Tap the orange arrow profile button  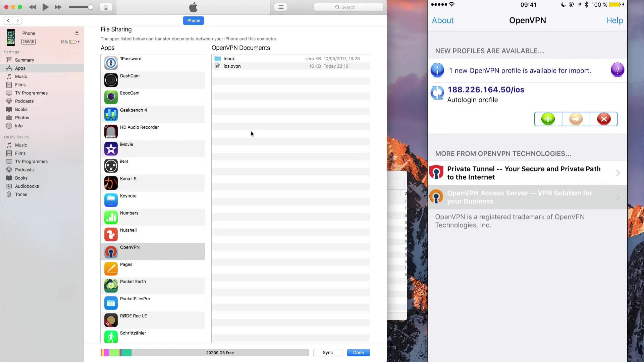click(576, 119)
